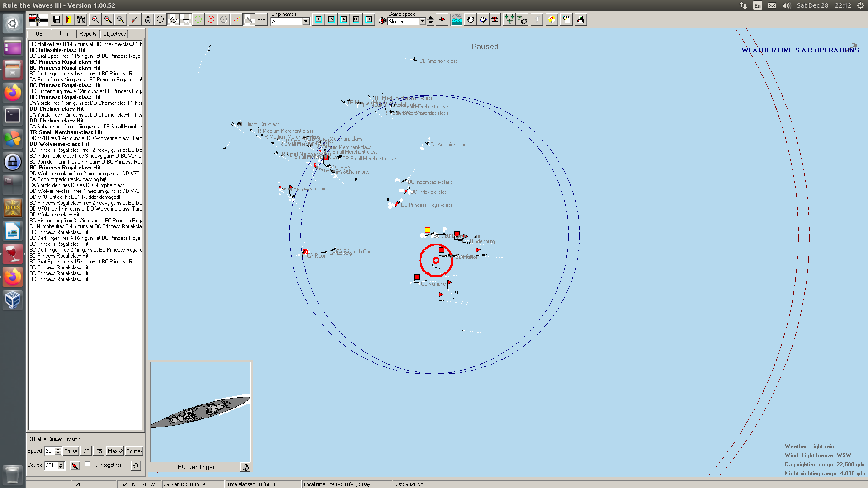Switch to the Objectives tab
Screen dimensions: 868x488
114,34
